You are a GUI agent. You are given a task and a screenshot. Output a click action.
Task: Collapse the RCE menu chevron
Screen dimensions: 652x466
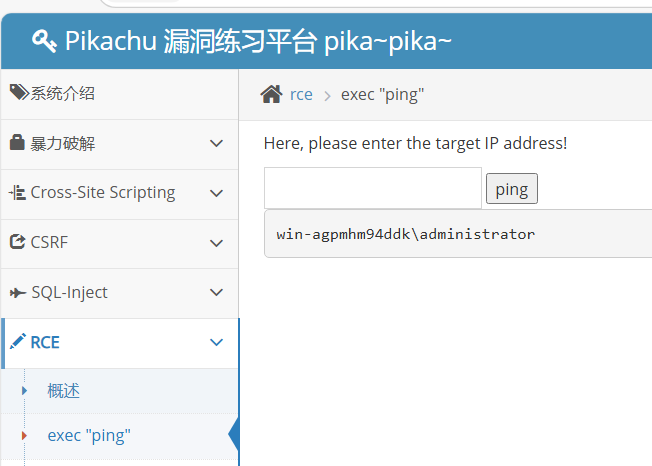[x=216, y=342]
